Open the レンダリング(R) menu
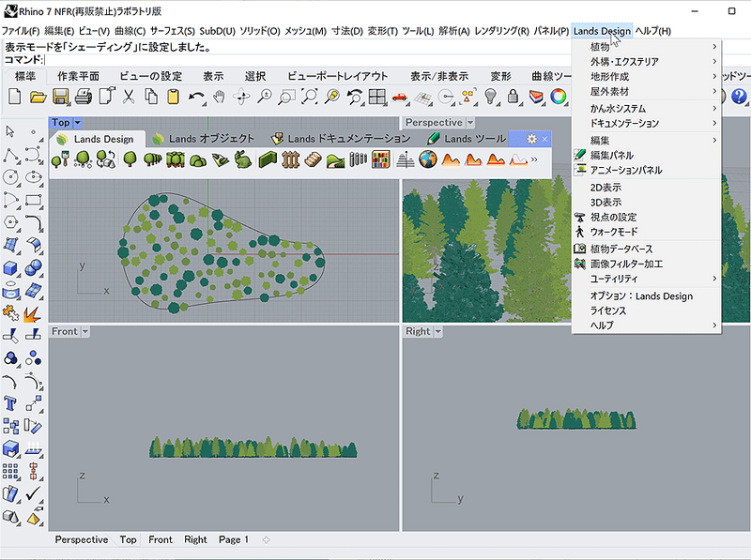The height and width of the screenshot is (560, 751). click(501, 31)
